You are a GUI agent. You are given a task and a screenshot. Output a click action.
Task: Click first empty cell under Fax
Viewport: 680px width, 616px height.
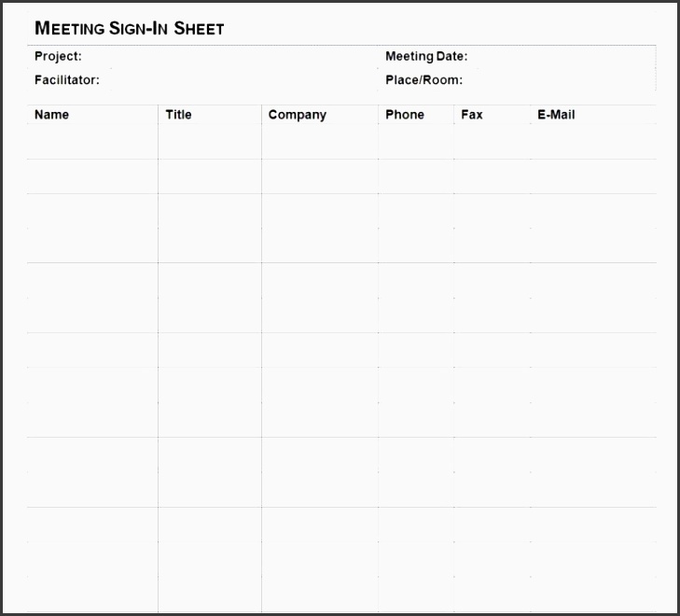pyautogui.click(x=492, y=142)
